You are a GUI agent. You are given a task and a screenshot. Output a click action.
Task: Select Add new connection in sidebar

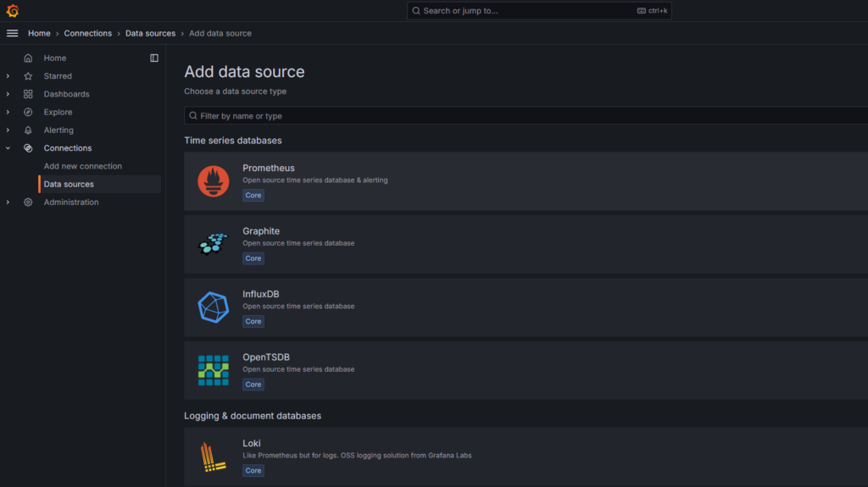point(82,166)
